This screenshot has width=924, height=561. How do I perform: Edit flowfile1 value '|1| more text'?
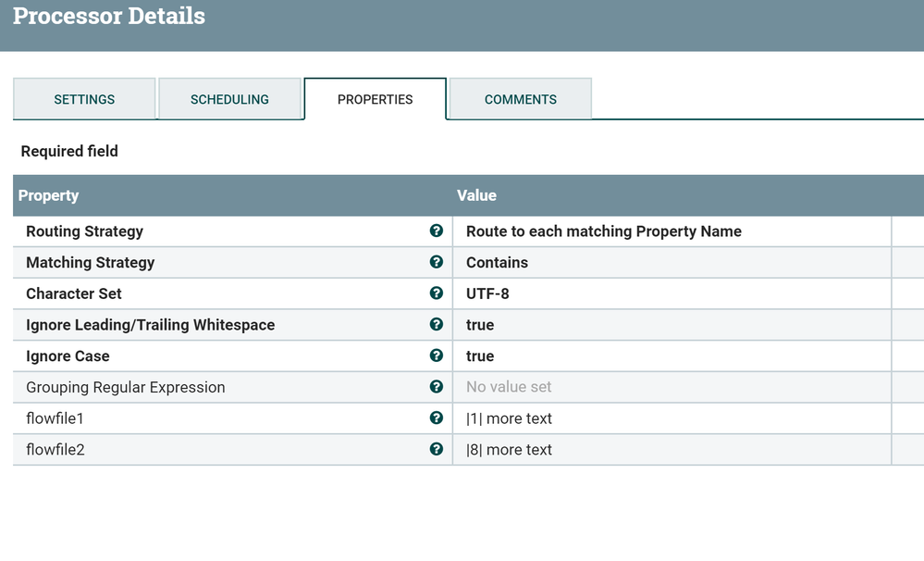pyautogui.click(x=509, y=418)
